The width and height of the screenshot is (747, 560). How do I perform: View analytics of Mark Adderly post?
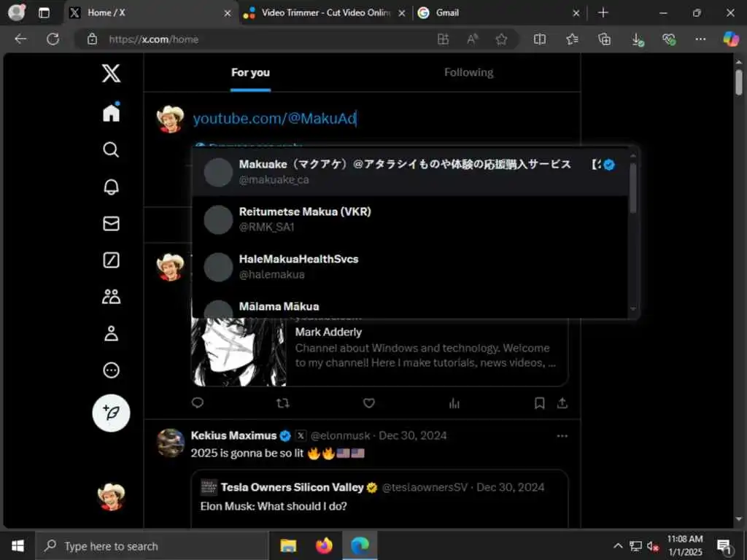(454, 403)
